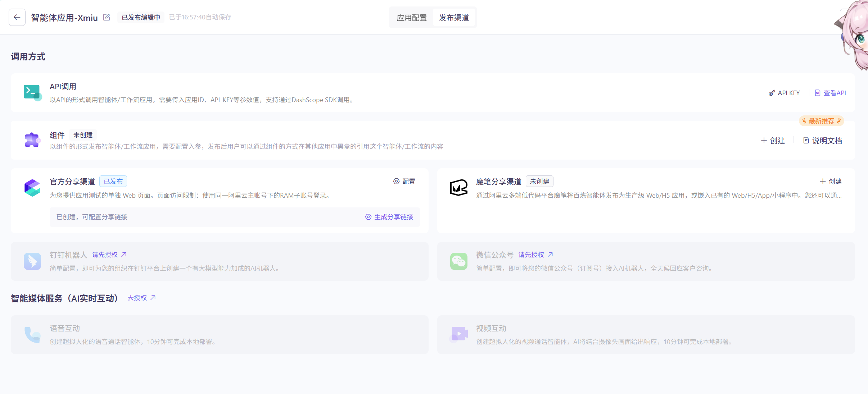Click the 语音互动 phone icon
868x394 pixels.
(x=32, y=334)
